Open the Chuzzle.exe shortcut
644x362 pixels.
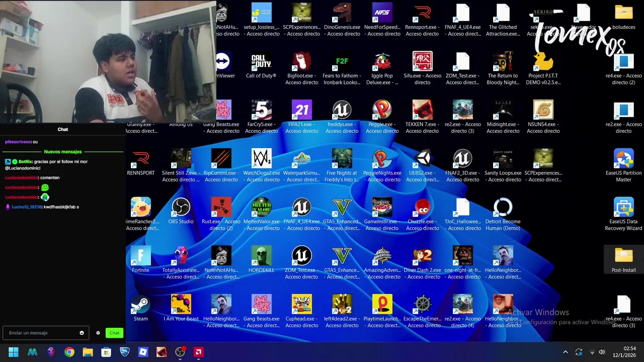tap(423, 215)
